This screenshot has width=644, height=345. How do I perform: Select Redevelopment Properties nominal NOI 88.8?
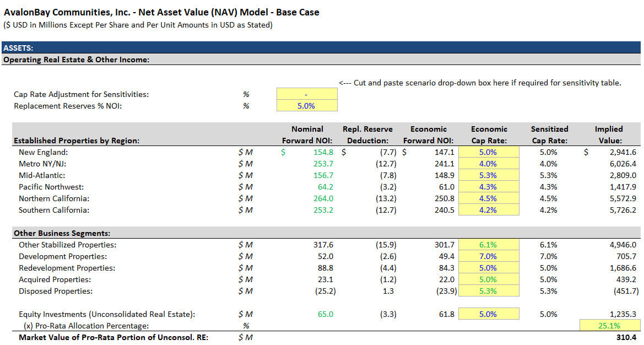click(x=325, y=267)
